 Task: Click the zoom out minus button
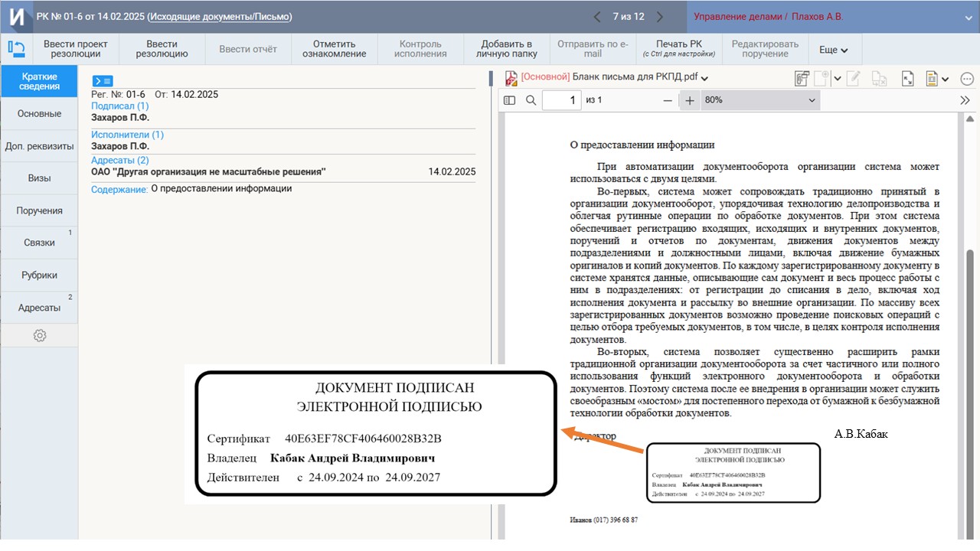click(668, 100)
